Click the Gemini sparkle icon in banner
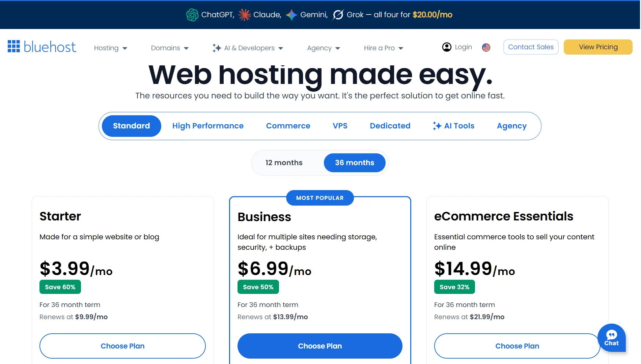The width and height of the screenshot is (641, 364). pos(291,15)
